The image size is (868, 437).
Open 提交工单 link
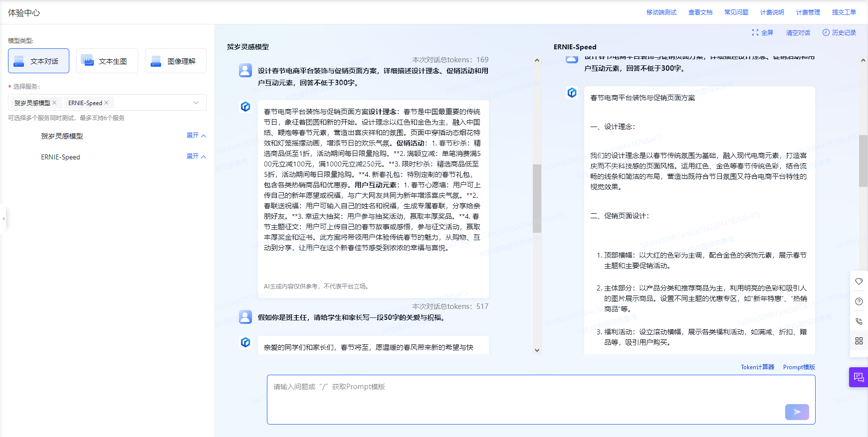[x=844, y=12]
